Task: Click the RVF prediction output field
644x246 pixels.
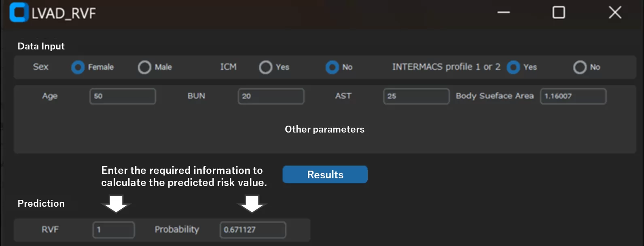Action: 114,230
